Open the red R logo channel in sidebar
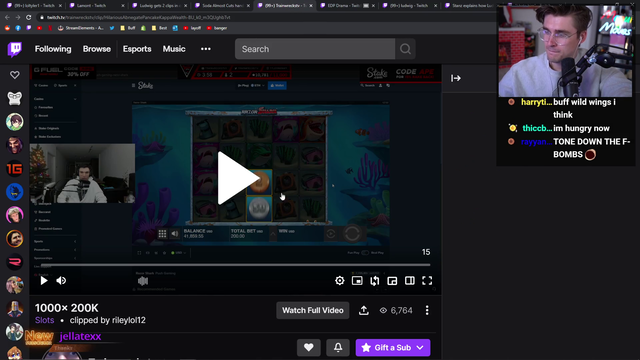Image resolution: width=640 pixels, height=360 pixels. point(15,262)
